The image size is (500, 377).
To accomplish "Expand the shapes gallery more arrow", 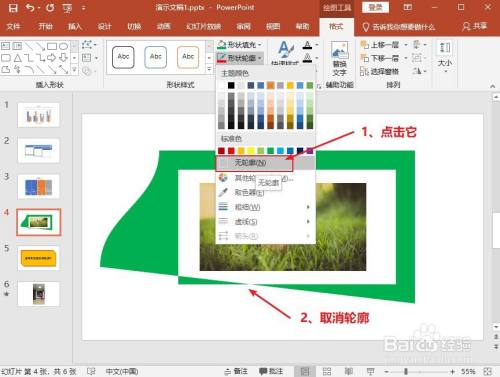I will [x=75, y=70].
